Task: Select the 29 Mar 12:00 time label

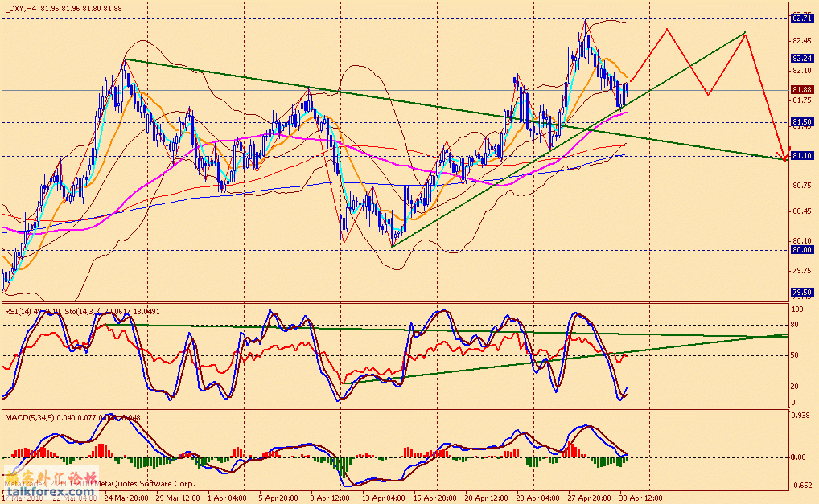Action: coord(177,498)
